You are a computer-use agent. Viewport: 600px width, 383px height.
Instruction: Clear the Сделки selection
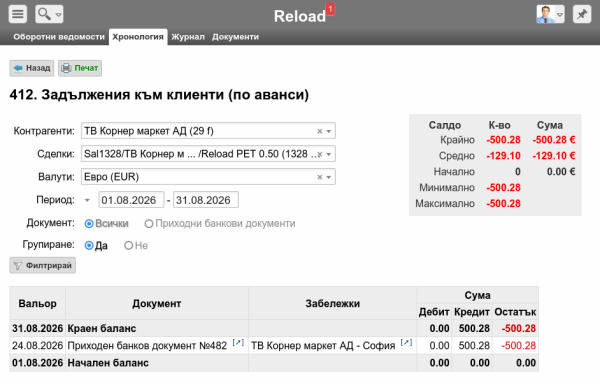320,154
